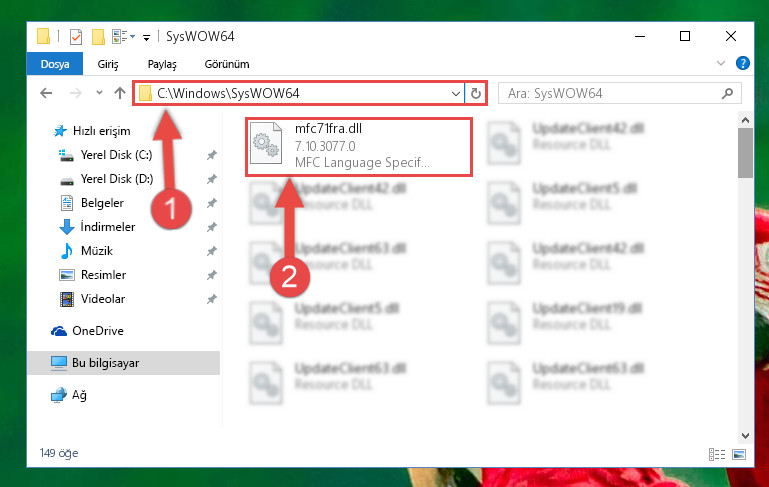
Task: Open Belgeler in the sidebar
Action: click(x=102, y=203)
